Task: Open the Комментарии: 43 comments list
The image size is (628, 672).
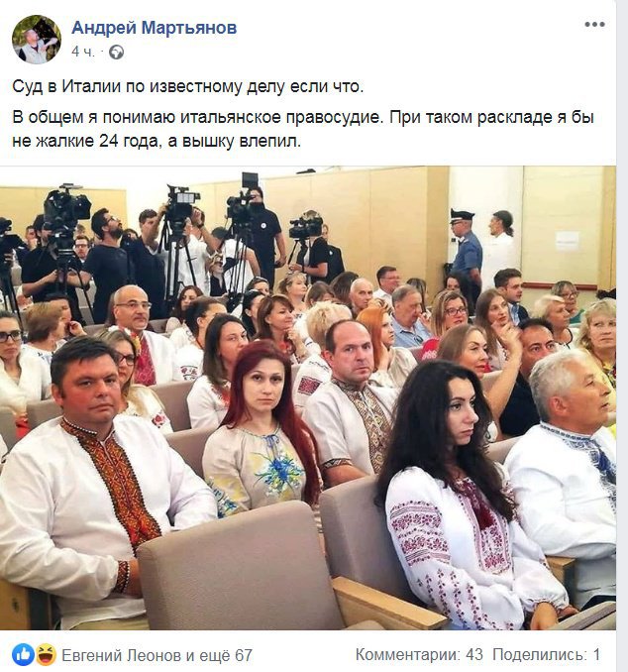Action: click(419, 654)
